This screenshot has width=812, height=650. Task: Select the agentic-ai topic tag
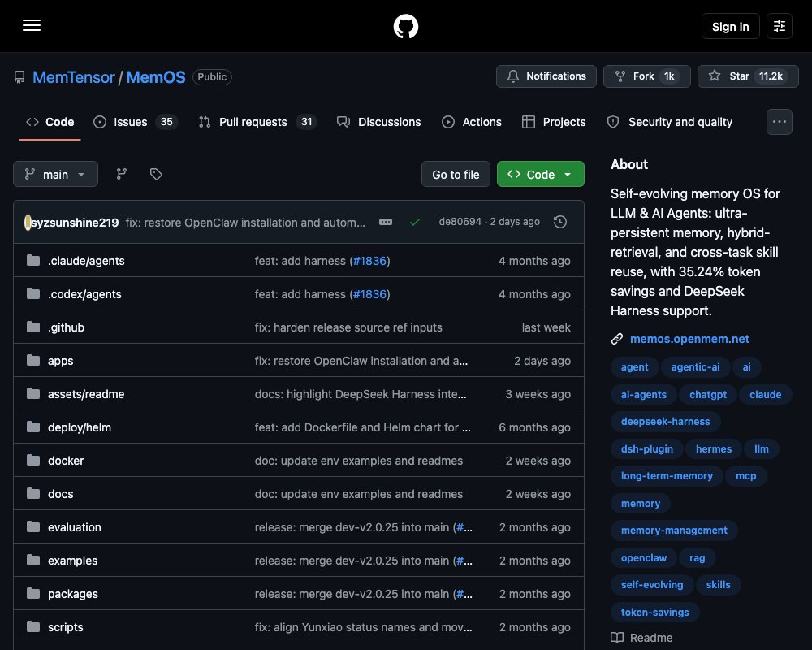point(695,367)
